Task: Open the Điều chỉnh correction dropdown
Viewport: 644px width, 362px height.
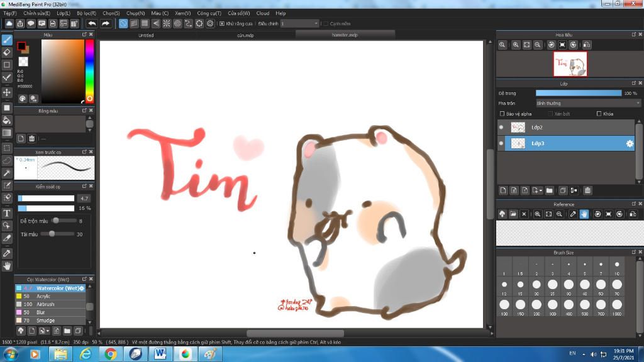Action: click(x=299, y=24)
